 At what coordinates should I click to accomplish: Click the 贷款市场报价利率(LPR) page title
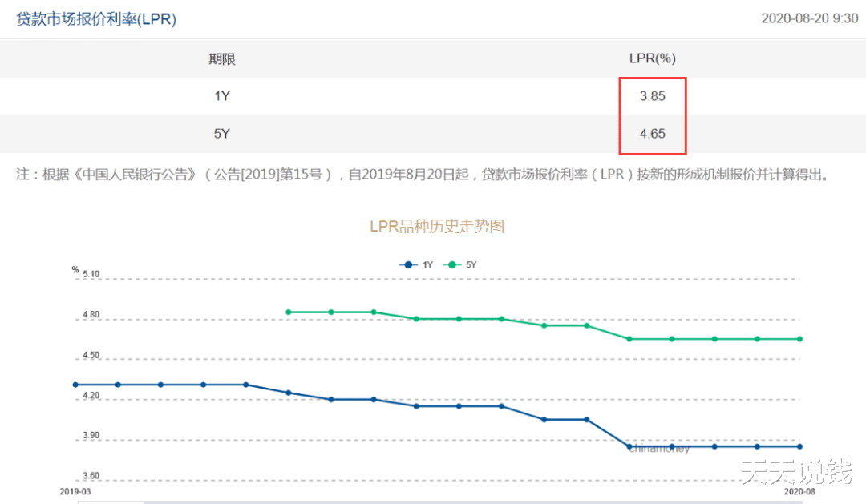(96, 19)
